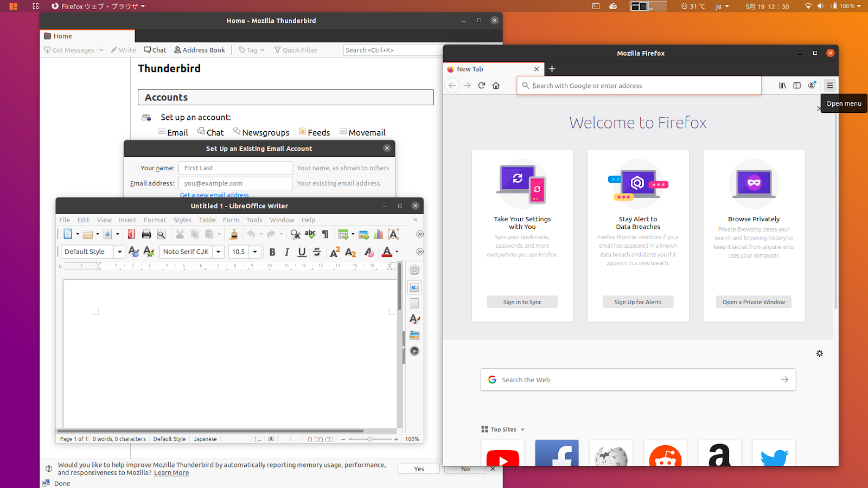The image size is (868, 488).
Task: Select book view in Writer status bar
Action: tap(329, 439)
